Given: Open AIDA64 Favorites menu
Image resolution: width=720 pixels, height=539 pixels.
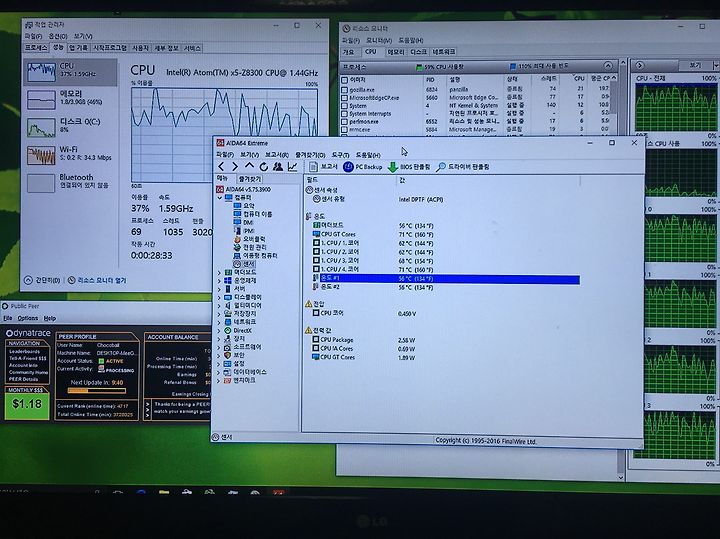Looking at the screenshot, I should tap(310, 155).
